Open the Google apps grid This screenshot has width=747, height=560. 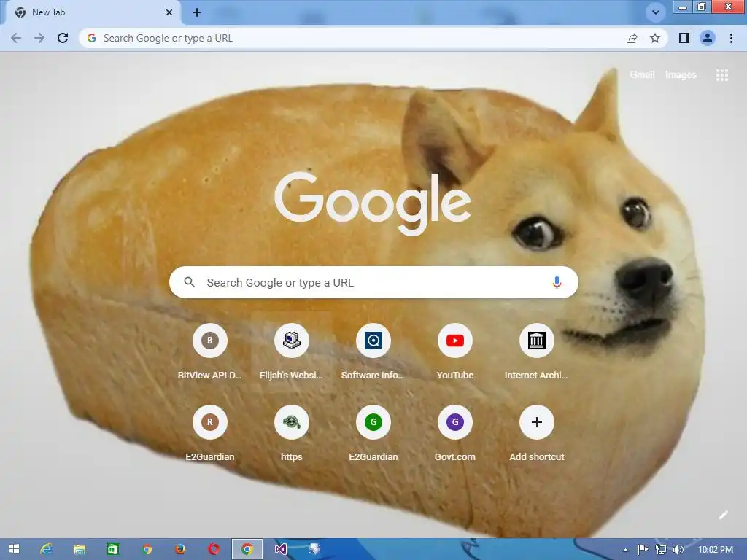pos(721,75)
